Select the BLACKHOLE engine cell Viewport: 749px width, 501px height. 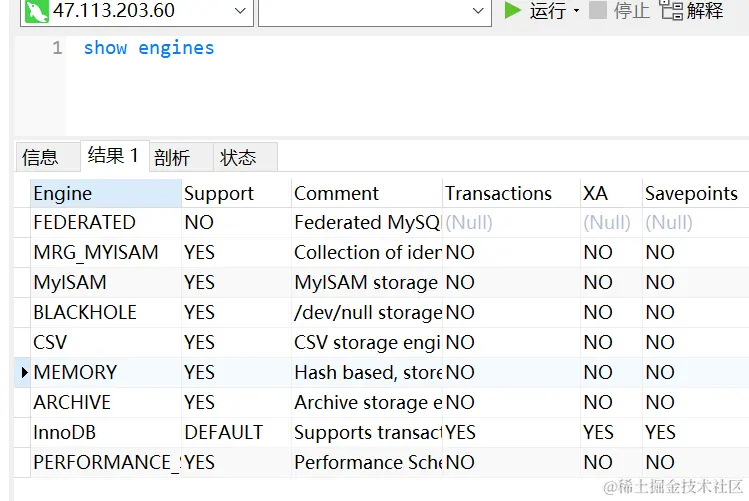106,313
